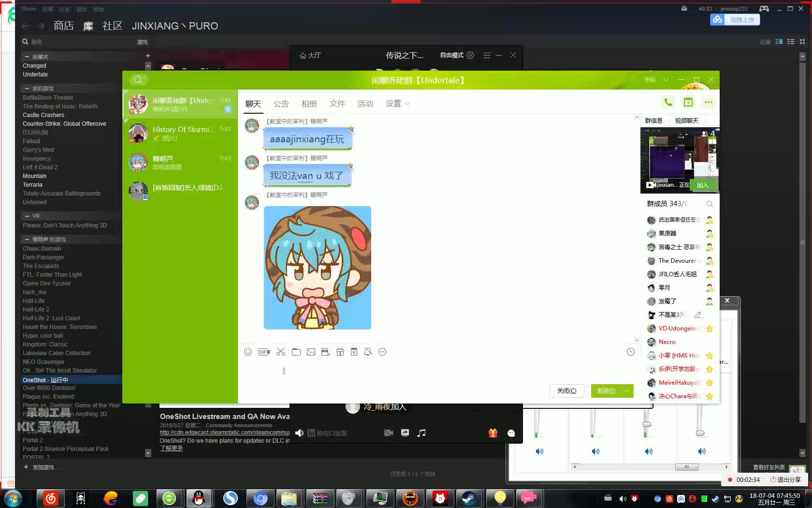Collapse the 收藏夹 category in Steam

click(x=28, y=57)
